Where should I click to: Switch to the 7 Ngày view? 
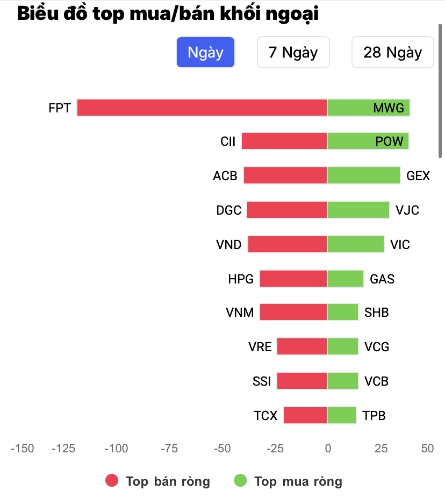coord(293,52)
